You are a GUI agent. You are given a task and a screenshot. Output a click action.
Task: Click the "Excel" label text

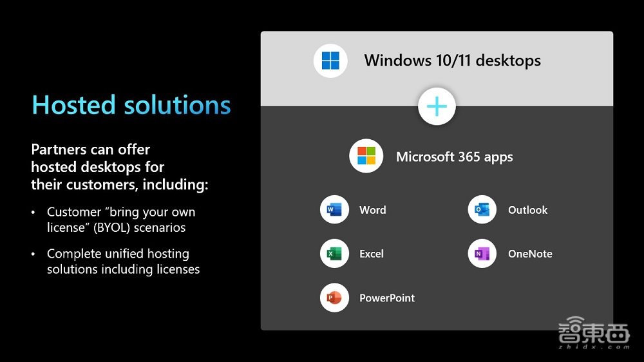point(372,254)
